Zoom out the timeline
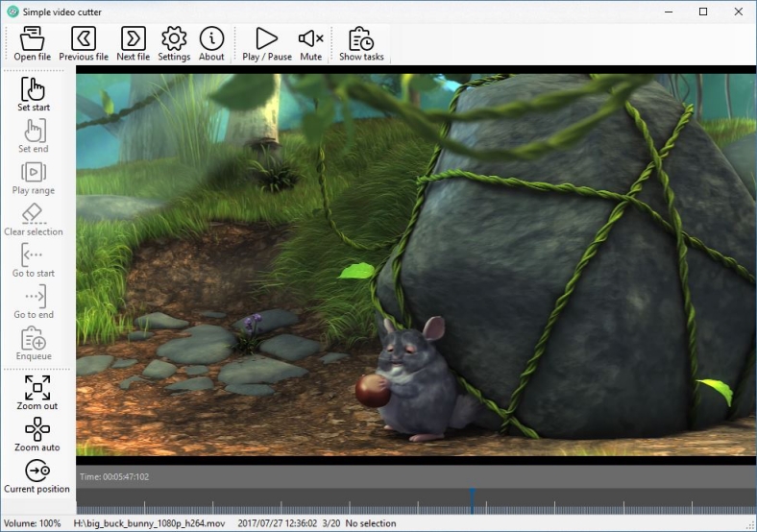Screen dimensions: 757x532 pos(37,389)
